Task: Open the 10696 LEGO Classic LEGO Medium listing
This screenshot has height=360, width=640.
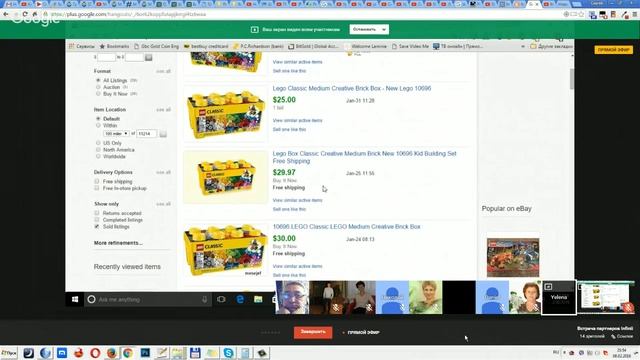Action: pyautogui.click(x=347, y=227)
